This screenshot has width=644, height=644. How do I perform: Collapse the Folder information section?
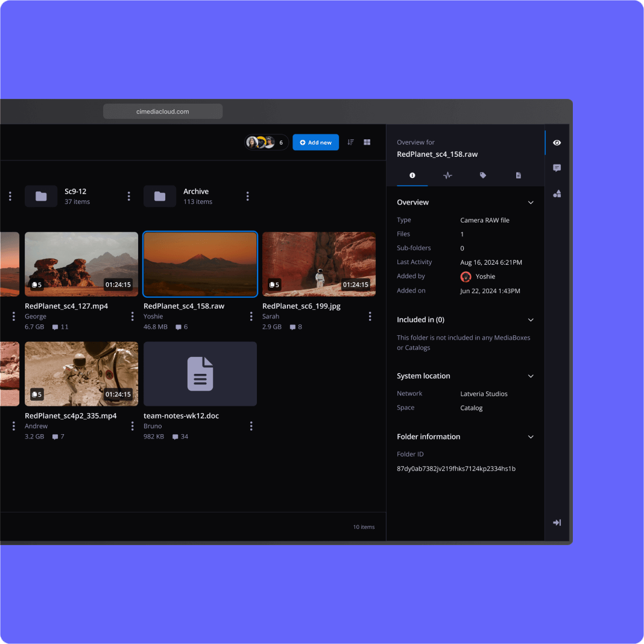[x=531, y=437]
